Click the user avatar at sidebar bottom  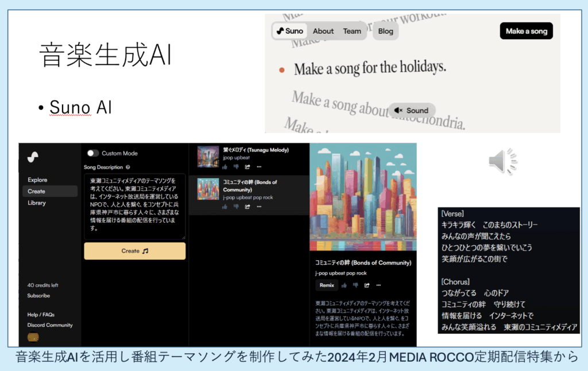click(33, 338)
